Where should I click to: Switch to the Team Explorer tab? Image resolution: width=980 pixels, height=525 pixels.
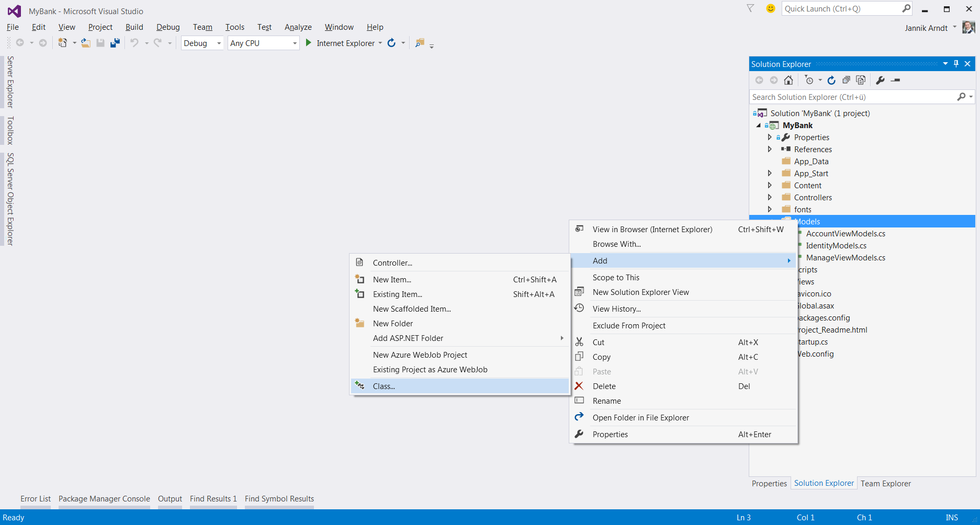[885, 483]
